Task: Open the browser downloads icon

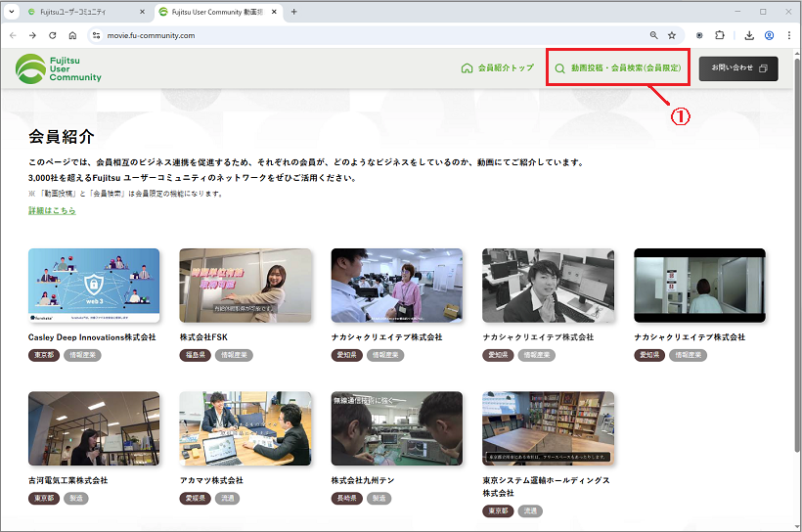Action: [x=749, y=35]
